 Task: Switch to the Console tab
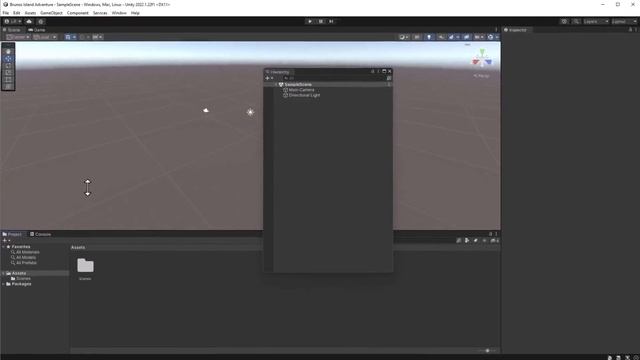point(41,234)
